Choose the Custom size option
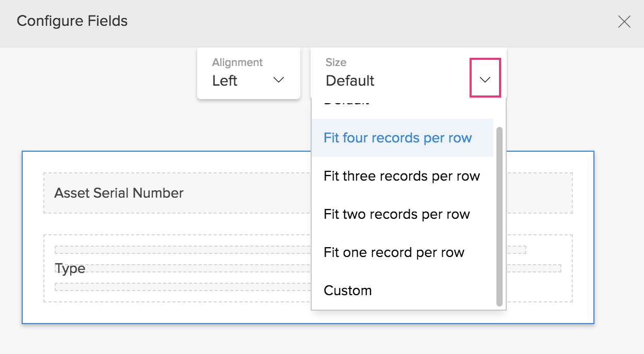 pyautogui.click(x=347, y=291)
